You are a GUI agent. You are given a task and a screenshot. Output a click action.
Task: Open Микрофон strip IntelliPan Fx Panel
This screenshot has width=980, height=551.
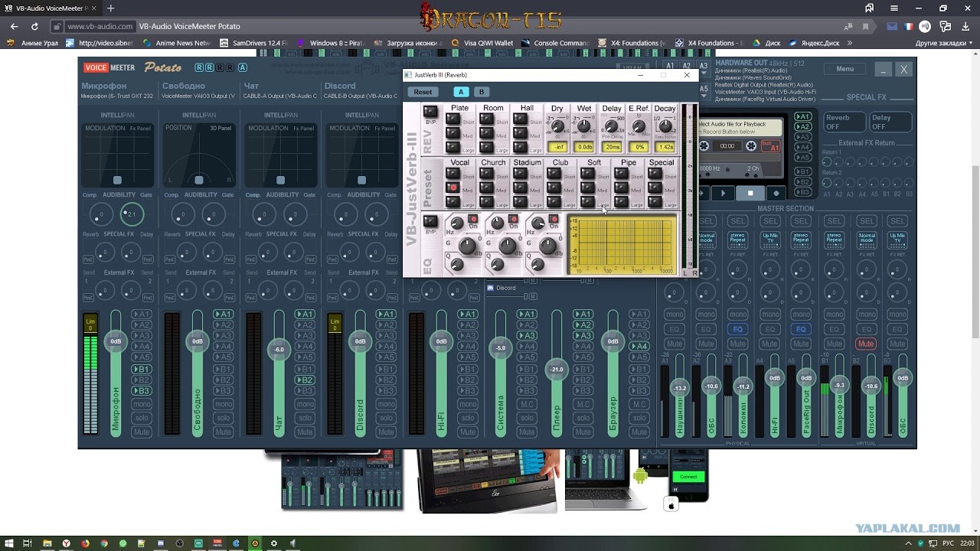[x=140, y=129]
